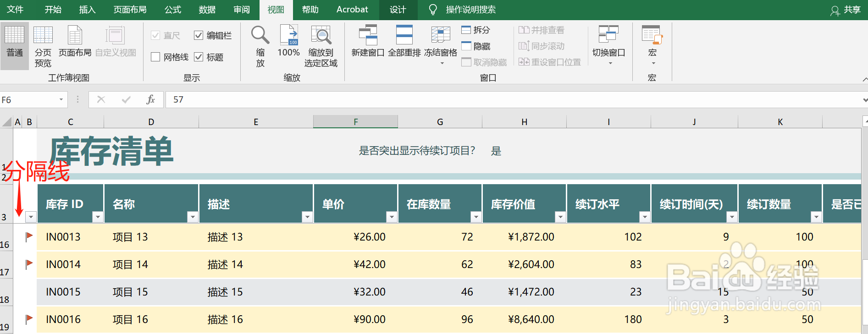This screenshot has width=868, height=334.
Task: Select cell 项目 15
Action: [151, 292]
